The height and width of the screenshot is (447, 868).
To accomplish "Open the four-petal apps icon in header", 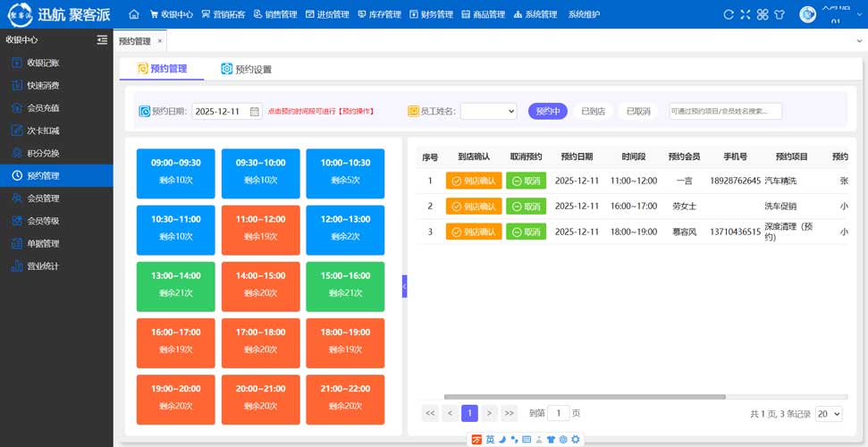I will click(x=763, y=15).
